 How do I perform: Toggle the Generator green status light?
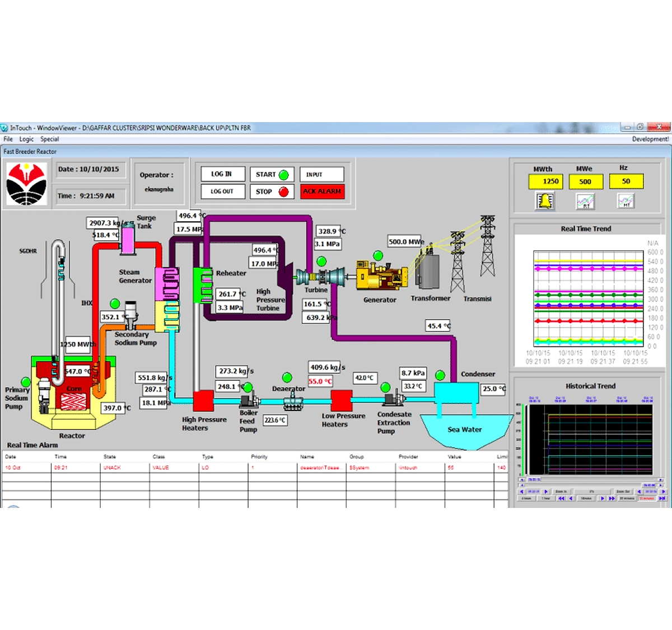tap(378, 255)
